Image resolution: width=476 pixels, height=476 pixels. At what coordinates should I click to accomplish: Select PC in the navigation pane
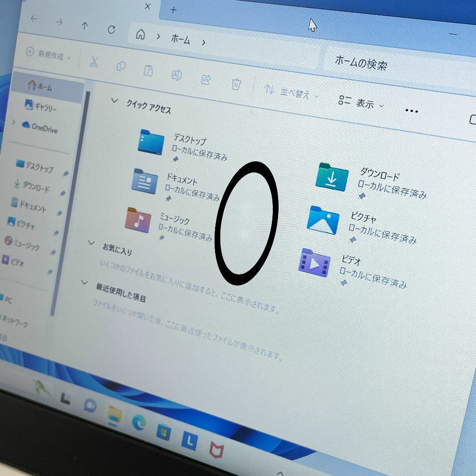point(6,299)
